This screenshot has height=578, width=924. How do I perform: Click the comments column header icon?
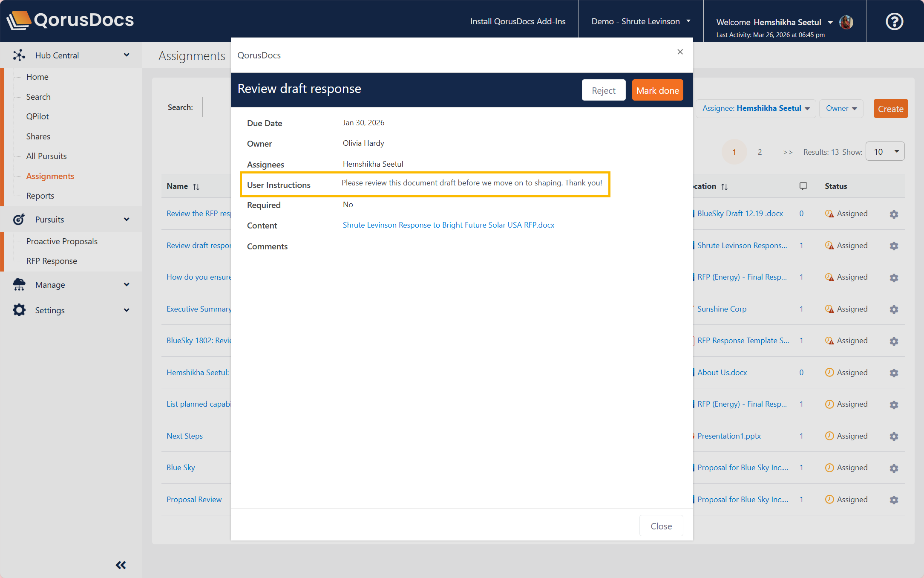pos(803,186)
